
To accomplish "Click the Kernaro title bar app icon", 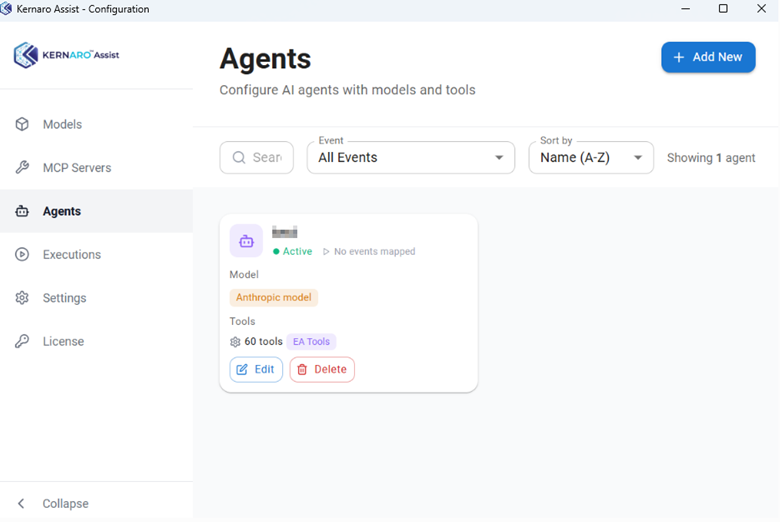I will (x=6, y=9).
